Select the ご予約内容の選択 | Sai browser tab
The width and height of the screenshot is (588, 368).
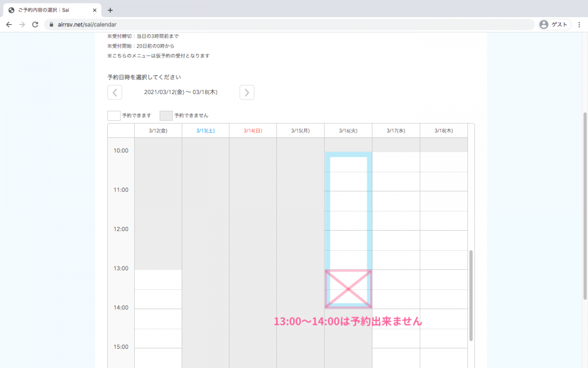pos(51,10)
